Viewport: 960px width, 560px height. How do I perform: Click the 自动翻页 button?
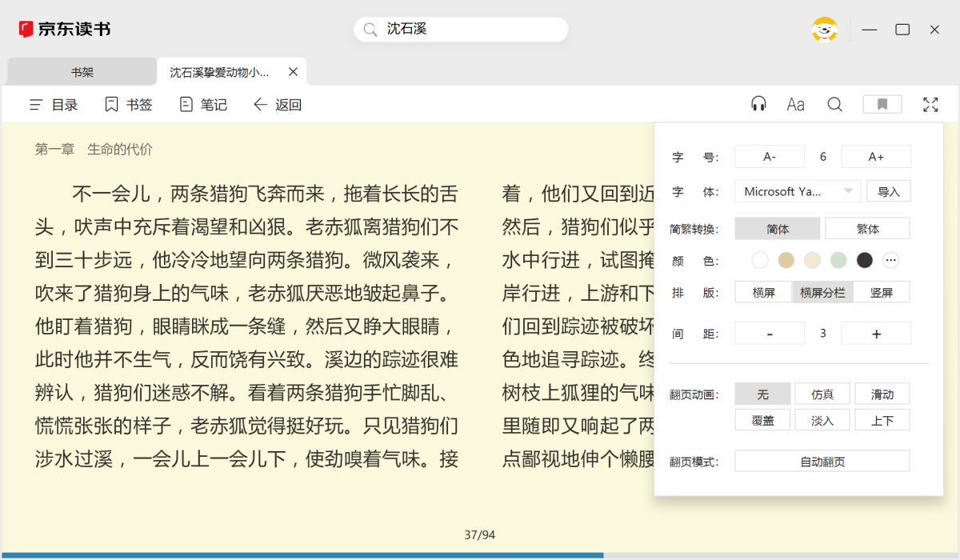coord(822,462)
